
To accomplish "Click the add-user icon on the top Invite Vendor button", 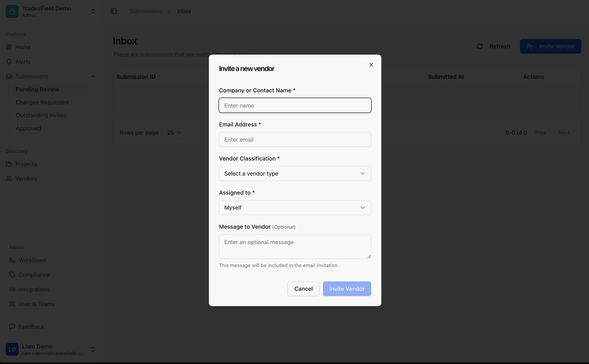I will pyautogui.click(x=530, y=46).
